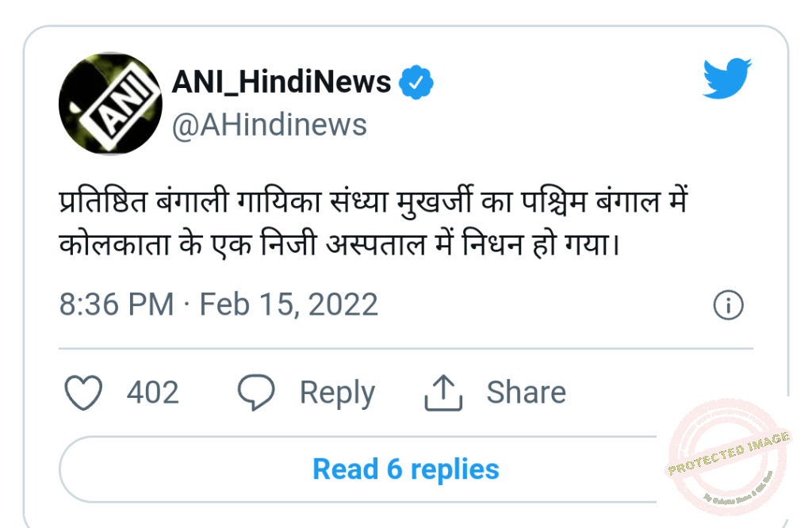Viewport: 812px width, 528px height.
Task: Open the ANI profile avatar
Action: tap(110, 105)
